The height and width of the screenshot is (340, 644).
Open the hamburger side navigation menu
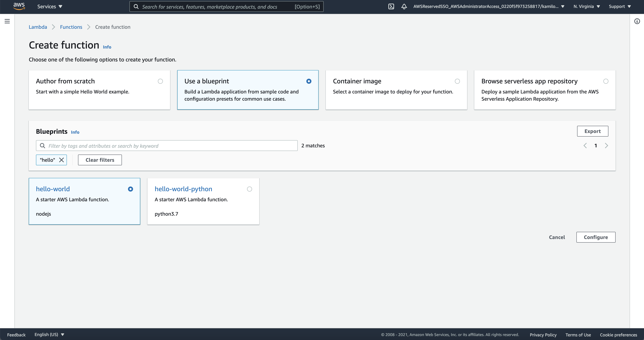(x=7, y=21)
